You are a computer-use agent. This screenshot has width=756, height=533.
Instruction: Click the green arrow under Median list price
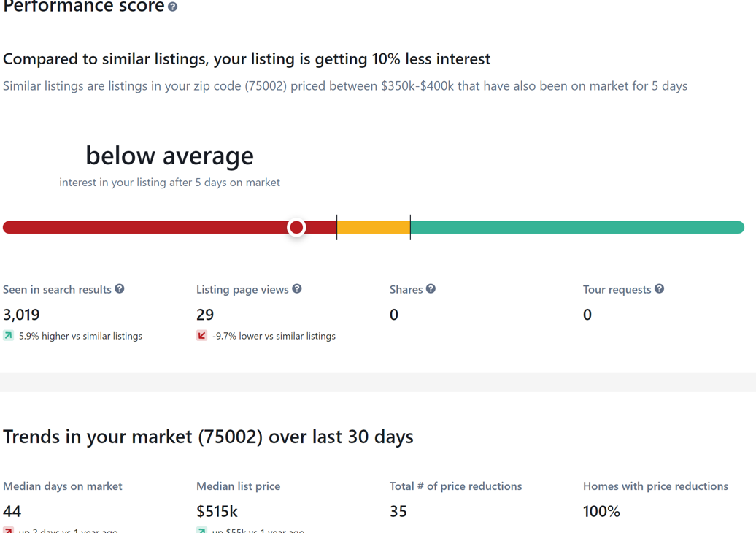pos(201,530)
